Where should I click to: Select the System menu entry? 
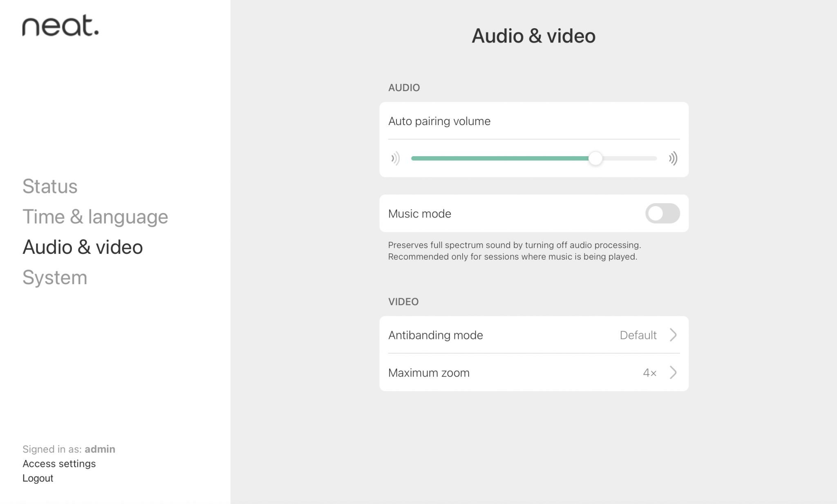pyautogui.click(x=55, y=278)
